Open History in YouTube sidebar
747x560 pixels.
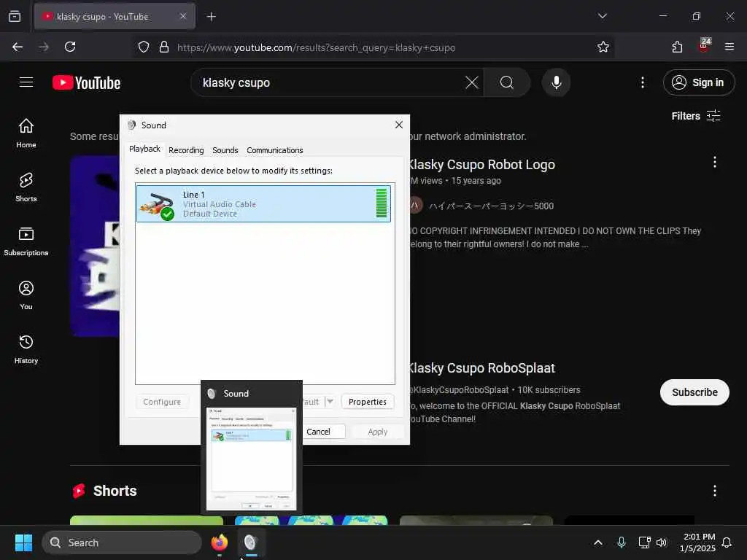pyautogui.click(x=26, y=349)
